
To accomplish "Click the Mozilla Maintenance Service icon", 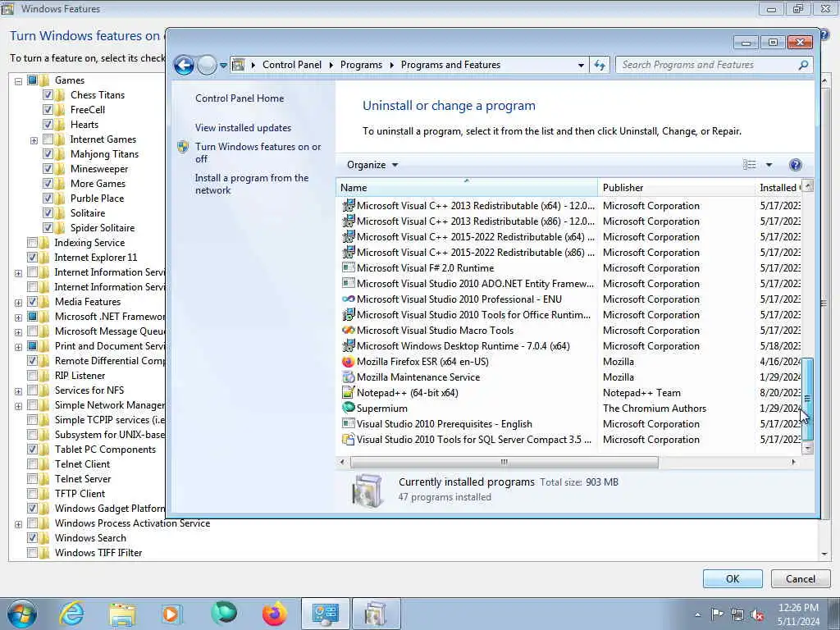I will (348, 377).
